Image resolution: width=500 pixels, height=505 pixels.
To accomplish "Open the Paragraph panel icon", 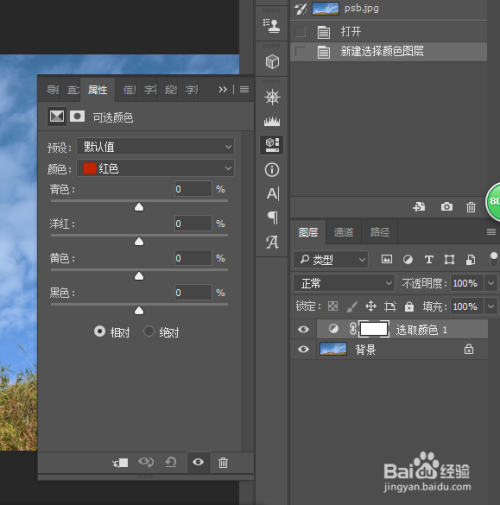I will point(273,218).
